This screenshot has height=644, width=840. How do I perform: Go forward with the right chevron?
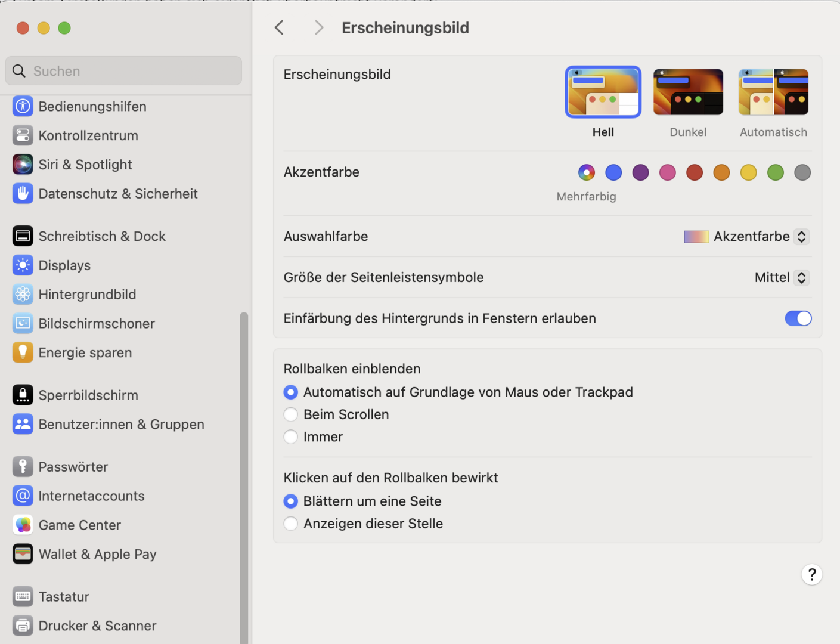tap(319, 27)
